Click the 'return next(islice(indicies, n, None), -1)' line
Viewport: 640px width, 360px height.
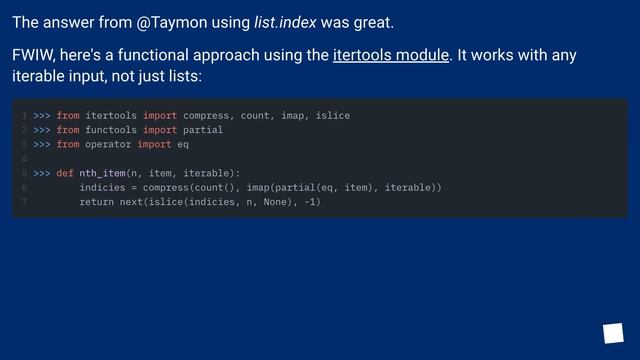click(200, 202)
